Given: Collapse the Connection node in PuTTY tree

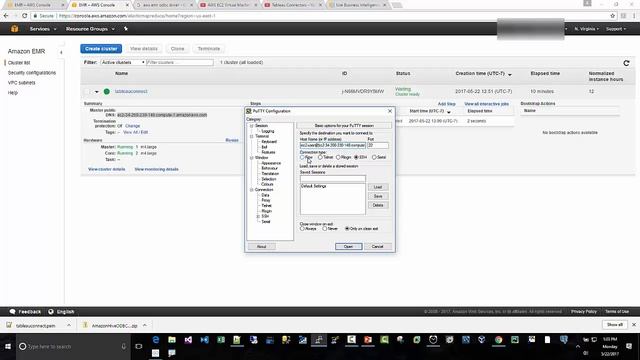Looking at the screenshot, I should (251, 190).
